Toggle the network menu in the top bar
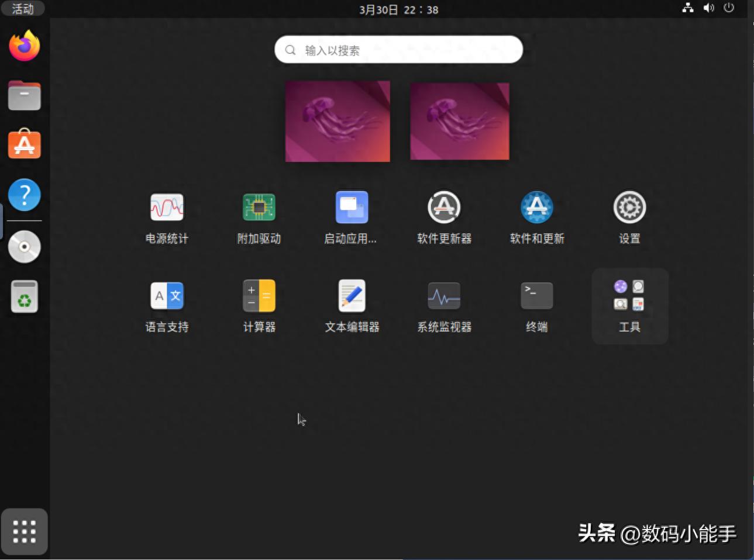Screen dimensions: 754x560 688,9
